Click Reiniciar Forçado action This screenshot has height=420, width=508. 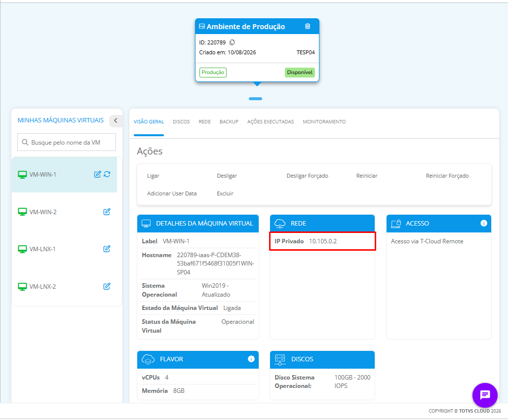(447, 176)
